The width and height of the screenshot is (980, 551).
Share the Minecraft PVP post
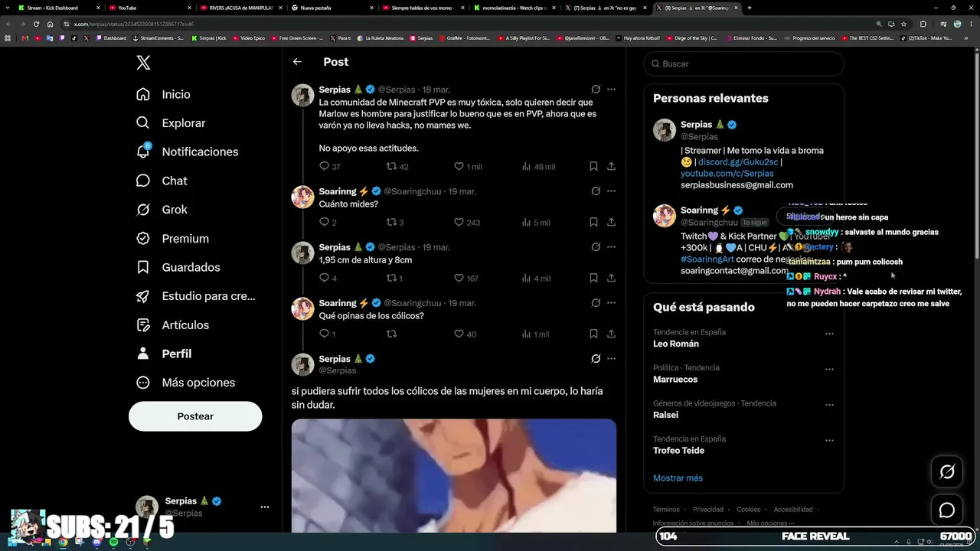611,166
